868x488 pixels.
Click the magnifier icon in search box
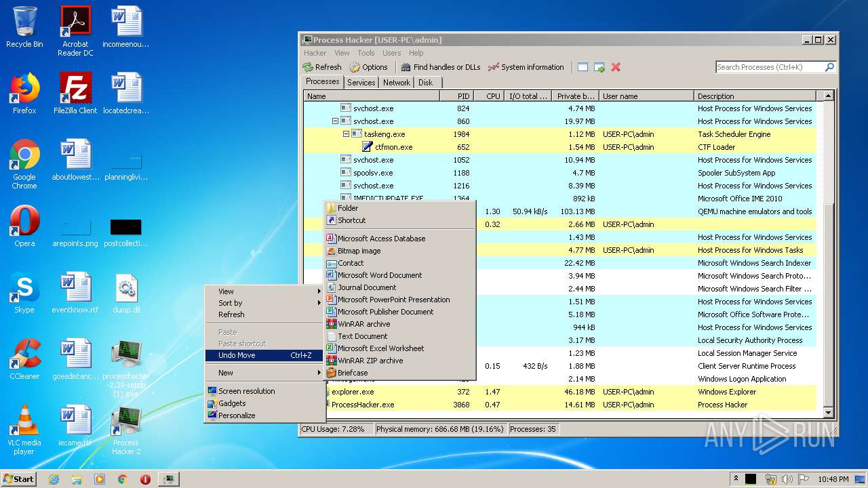click(829, 67)
